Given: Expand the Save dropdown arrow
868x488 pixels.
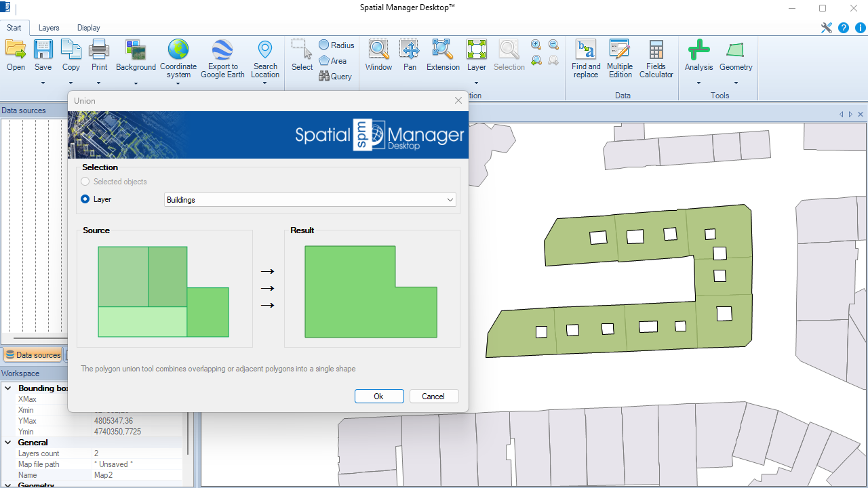Looking at the screenshot, I should click(43, 83).
